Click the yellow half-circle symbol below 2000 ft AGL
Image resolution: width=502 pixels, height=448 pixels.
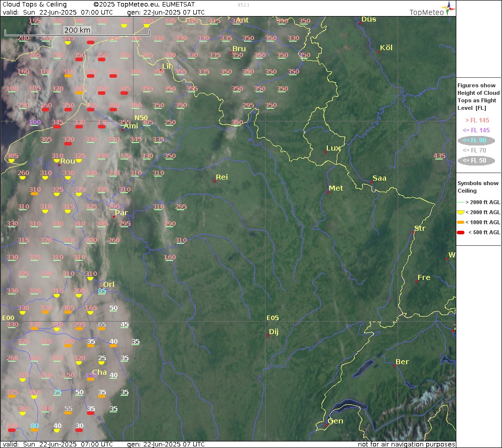click(x=461, y=212)
